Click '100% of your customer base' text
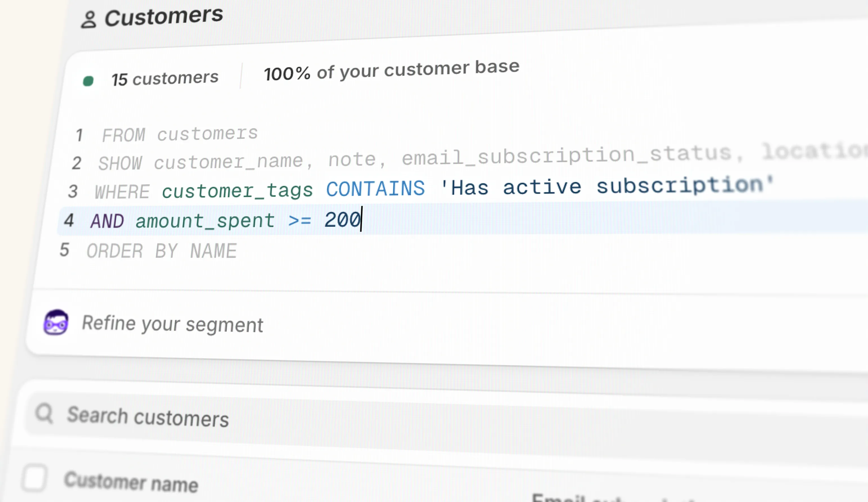 (392, 70)
